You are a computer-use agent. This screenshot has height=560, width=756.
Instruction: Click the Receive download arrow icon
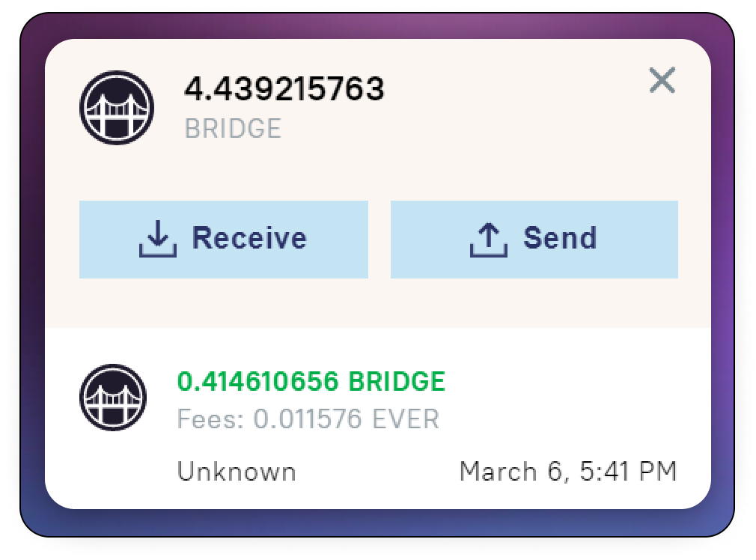[x=158, y=239]
